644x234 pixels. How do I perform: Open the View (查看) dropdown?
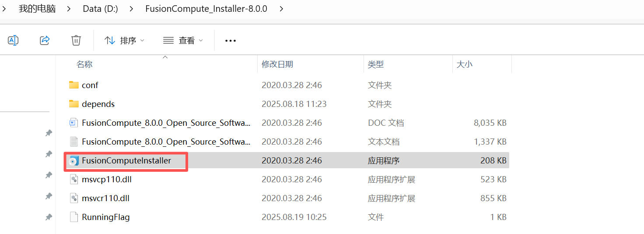click(x=183, y=40)
